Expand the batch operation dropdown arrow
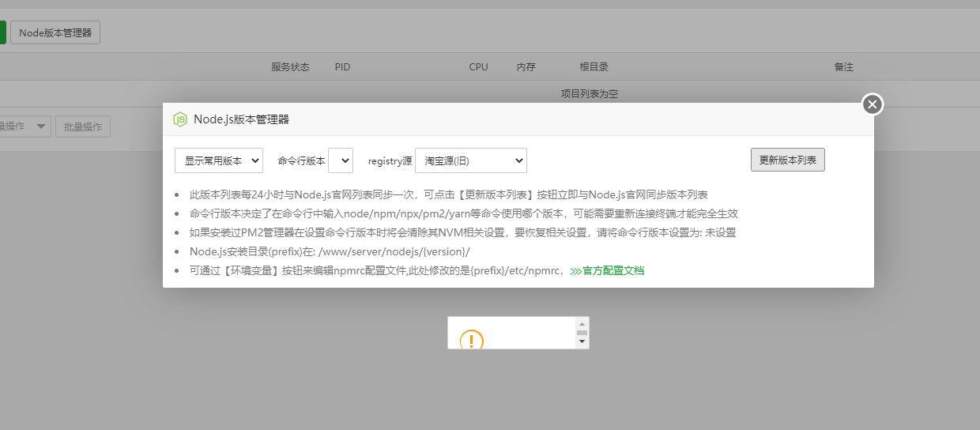 (41, 126)
